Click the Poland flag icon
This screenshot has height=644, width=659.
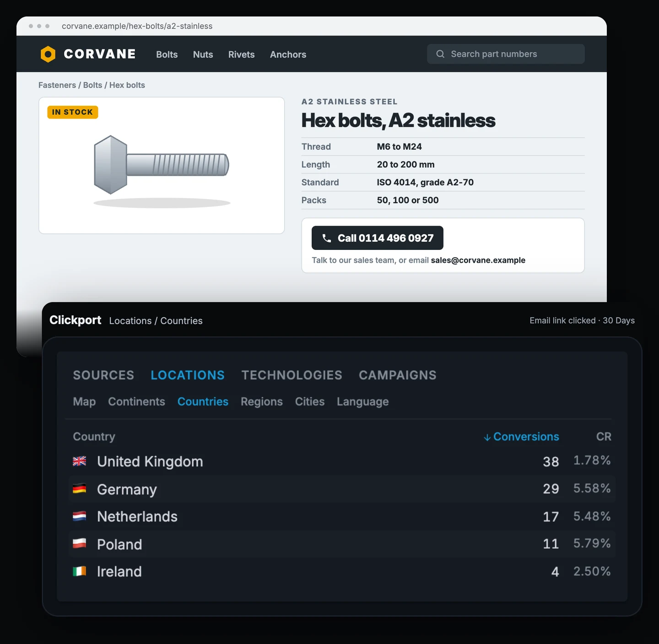point(79,544)
